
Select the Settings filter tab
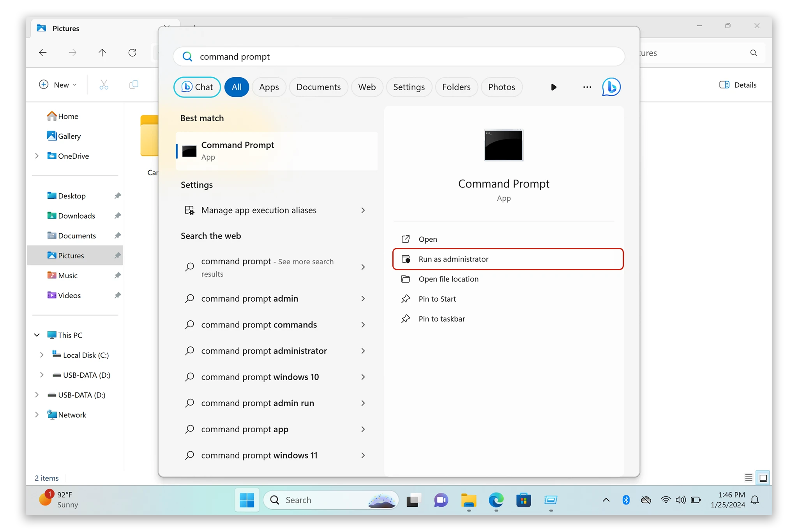click(409, 87)
